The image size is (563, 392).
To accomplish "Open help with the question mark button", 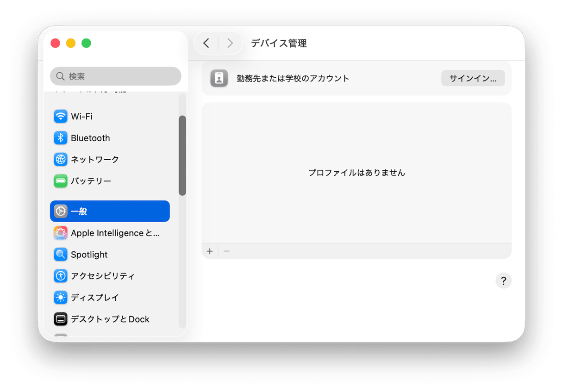I will 503,280.
